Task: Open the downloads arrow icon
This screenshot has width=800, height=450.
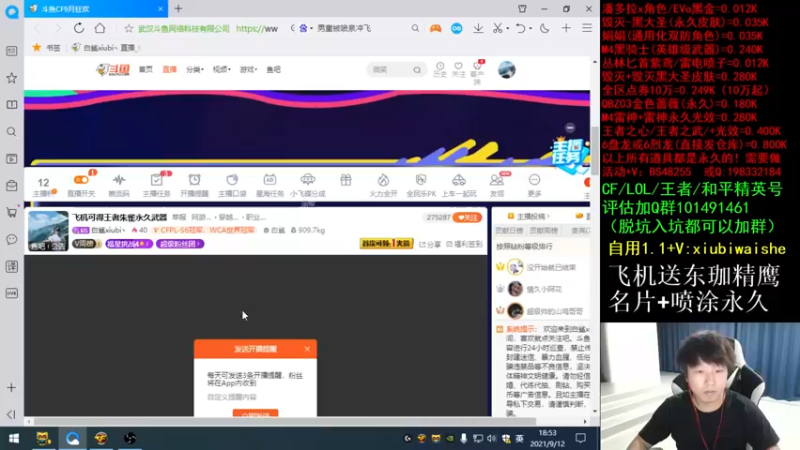Action: point(478,29)
